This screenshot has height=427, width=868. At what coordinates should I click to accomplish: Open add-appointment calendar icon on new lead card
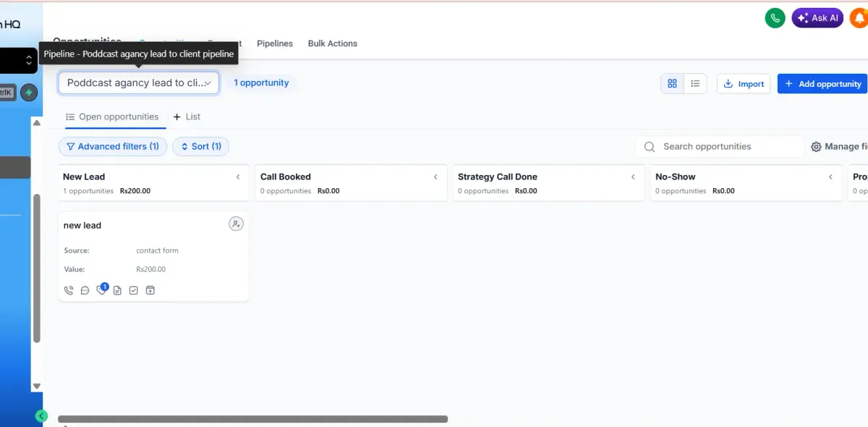150,290
